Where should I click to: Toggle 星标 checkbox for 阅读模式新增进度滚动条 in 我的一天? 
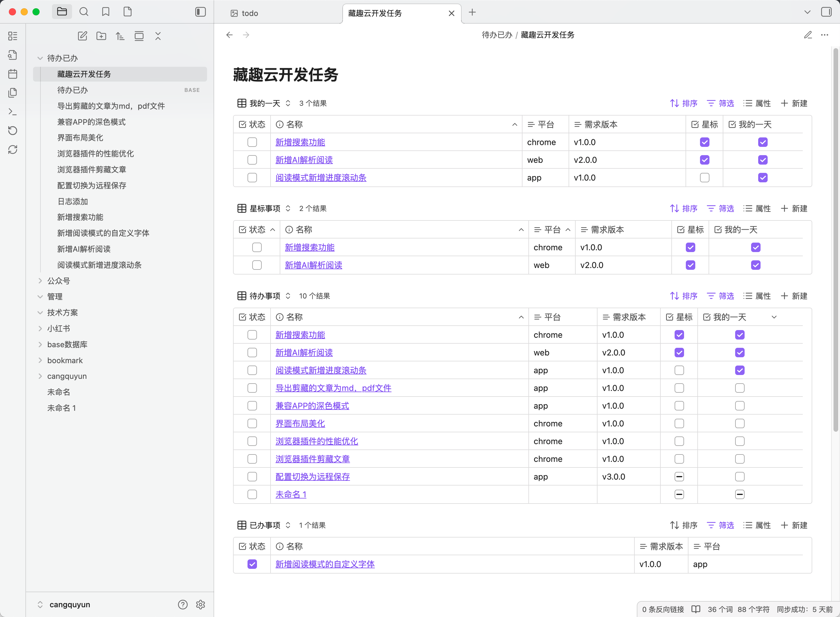pos(704,178)
